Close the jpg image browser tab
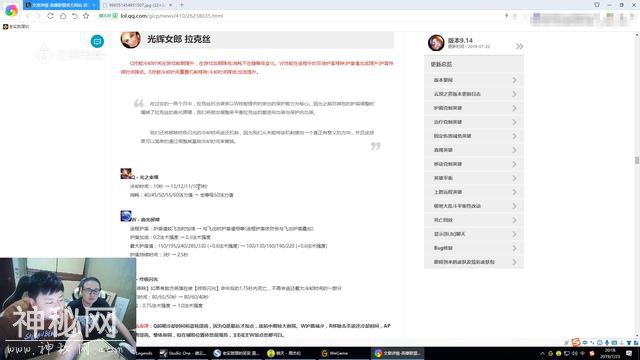 (x=171, y=5)
